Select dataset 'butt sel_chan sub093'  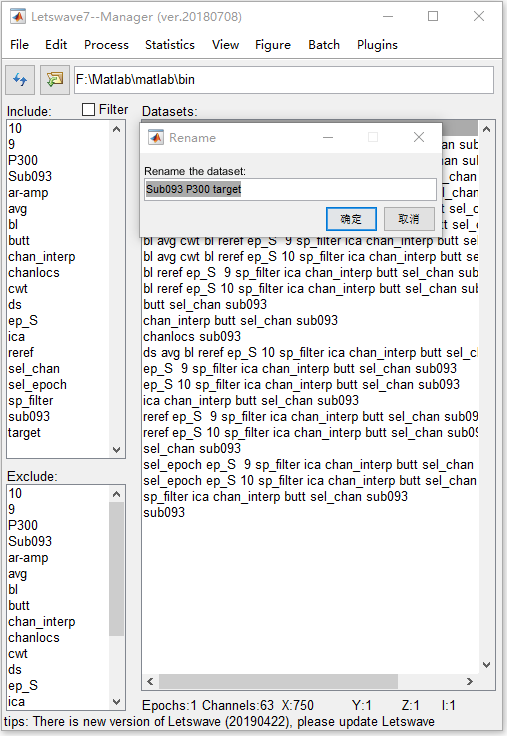click(x=205, y=305)
